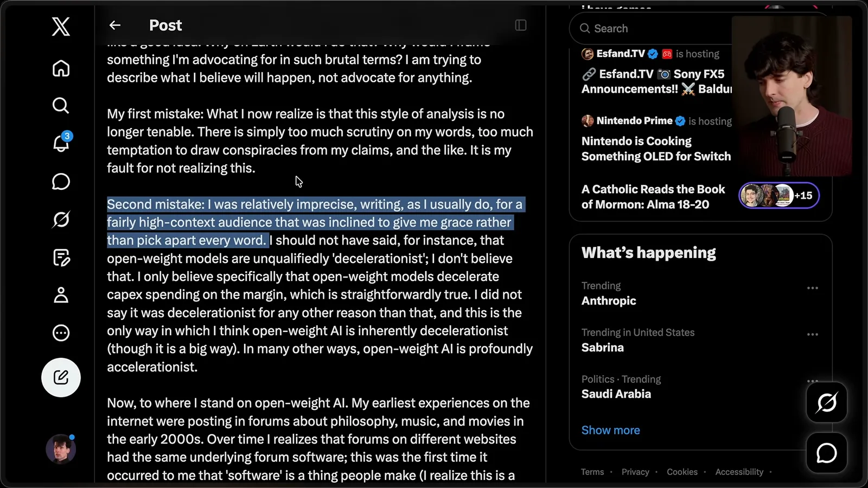
Task: View the +15 participants avatar group
Action: (779, 195)
